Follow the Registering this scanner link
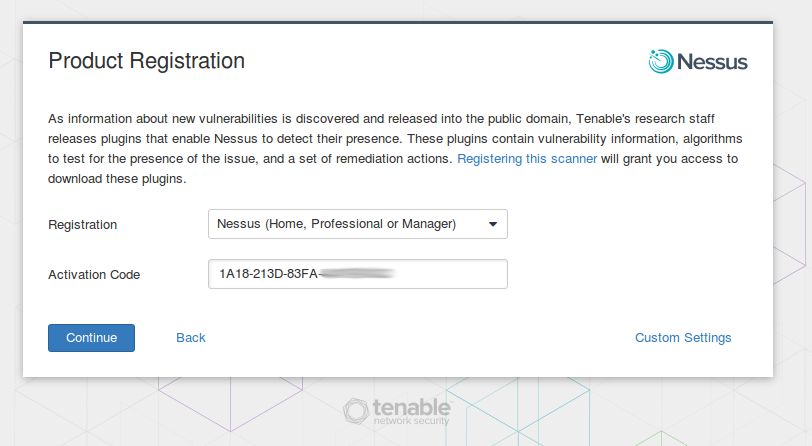 pyautogui.click(x=527, y=159)
